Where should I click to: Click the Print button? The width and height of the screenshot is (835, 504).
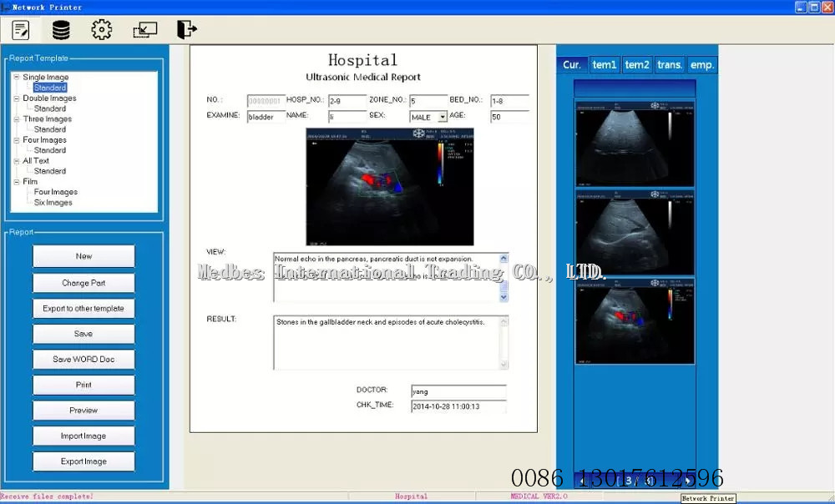(x=83, y=386)
